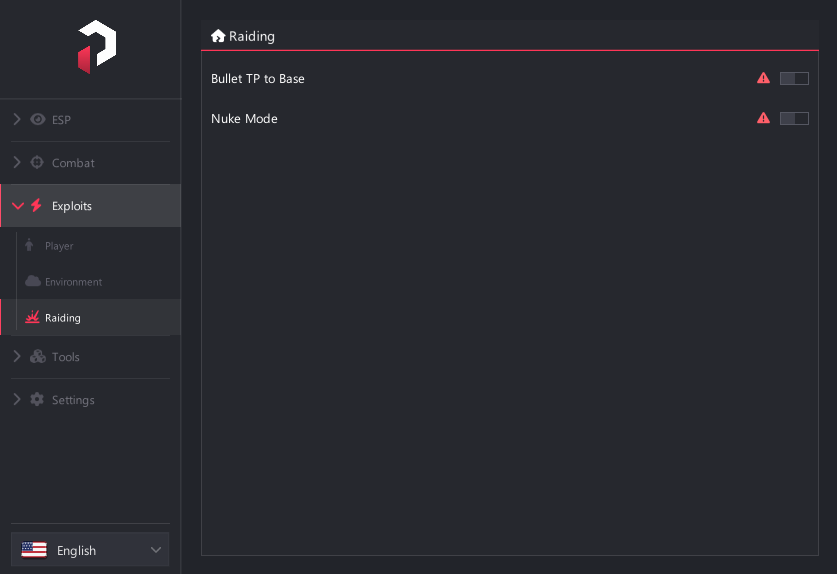Open the Settings menu label
This screenshot has width=837, height=574.
click(x=73, y=400)
